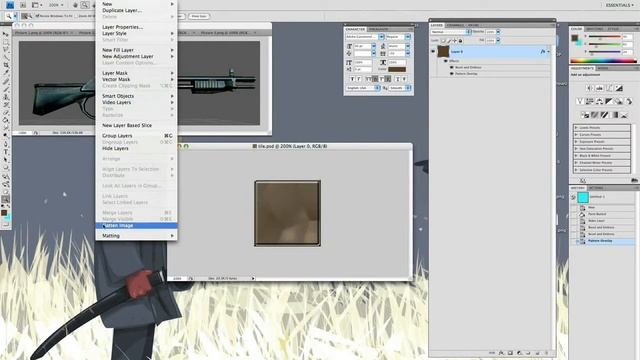This screenshot has width=640, height=360.
Task: Open the Matting submenu
Action: (x=136, y=236)
